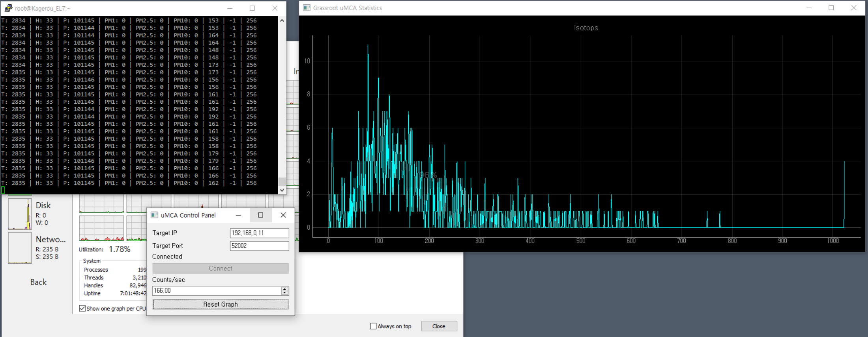Maximize the uMCA Control Panel window
Image resolution: width=868 pixels, height=337 pixels.
click(260, 215)
